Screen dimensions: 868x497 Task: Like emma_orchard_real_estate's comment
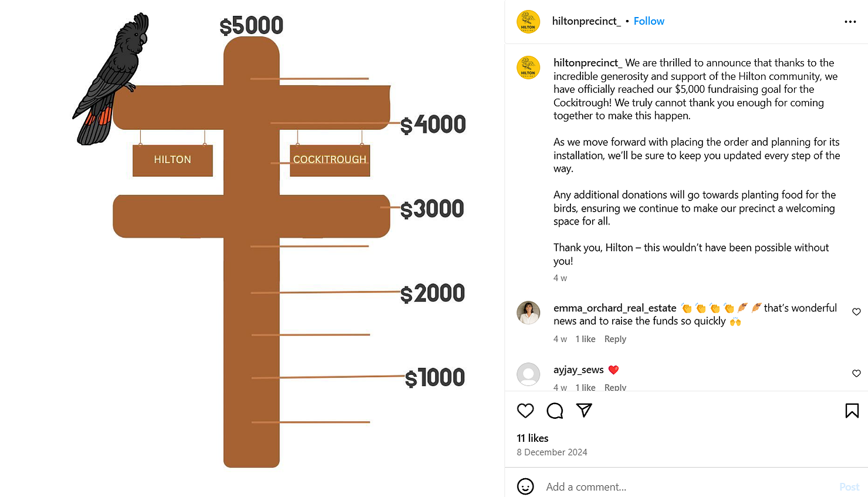click(x=856, y=312)
